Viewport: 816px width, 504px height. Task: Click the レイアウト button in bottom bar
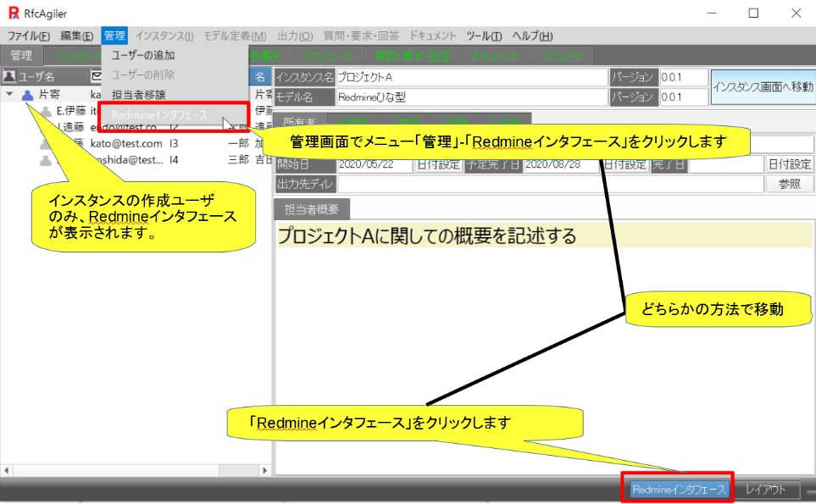coord(765,490)
